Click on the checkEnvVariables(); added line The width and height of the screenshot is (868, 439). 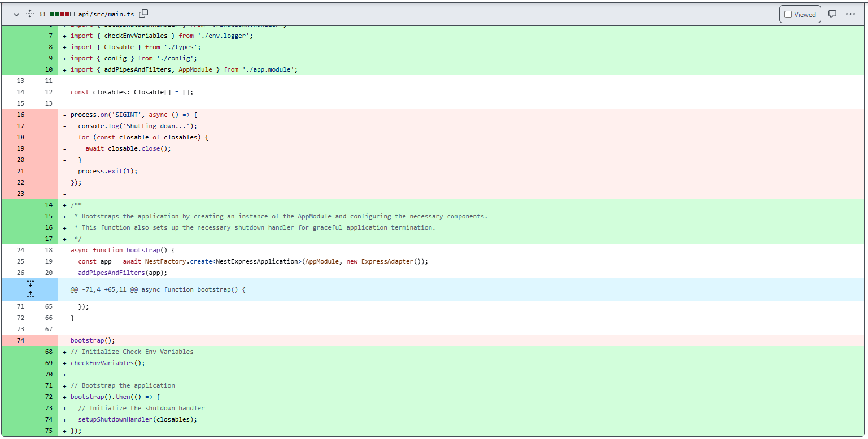[x=107, y=363]
